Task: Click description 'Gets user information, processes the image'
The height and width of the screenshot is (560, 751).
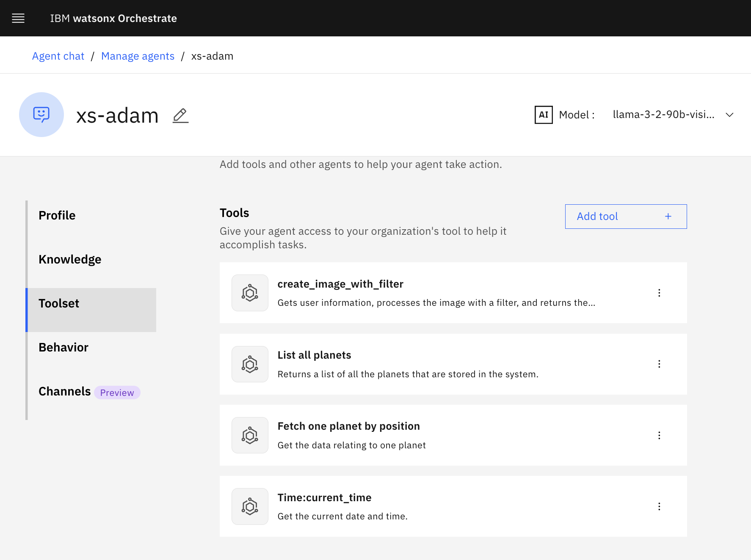Action: (436, 303)
